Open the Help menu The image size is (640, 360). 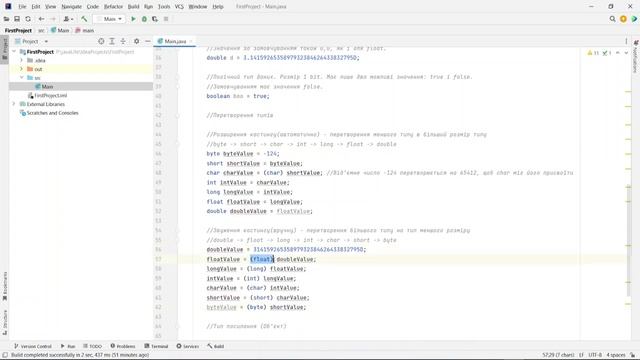218,7
